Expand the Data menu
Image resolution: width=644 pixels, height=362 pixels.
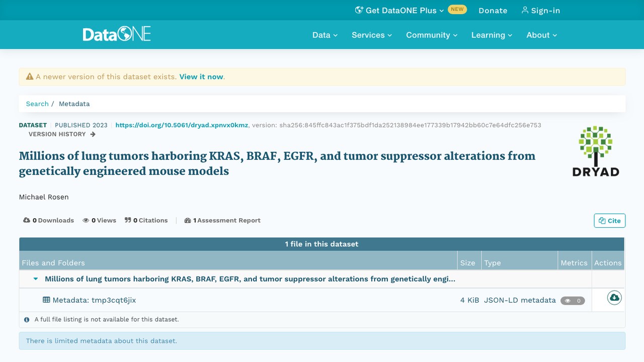tap(325, 35)
